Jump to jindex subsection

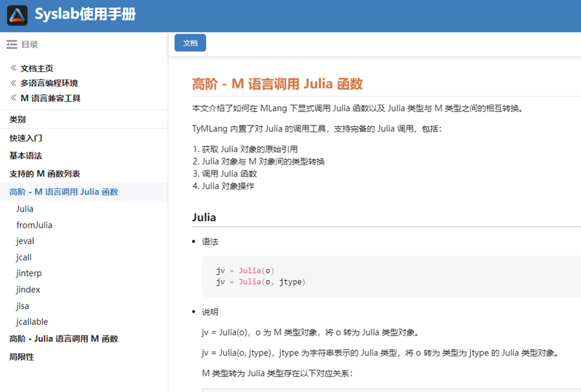tap(28, 289)
